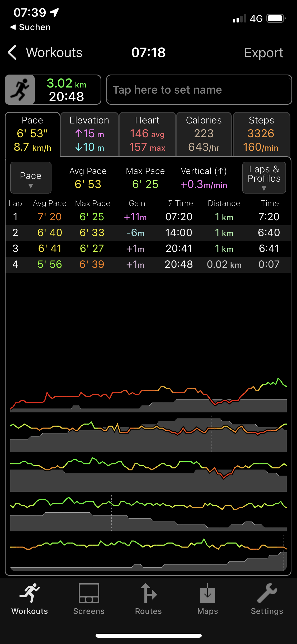The width and height of the screenshot is (297, 644).
Task: Open the Maps download icon
Action: 208,594
